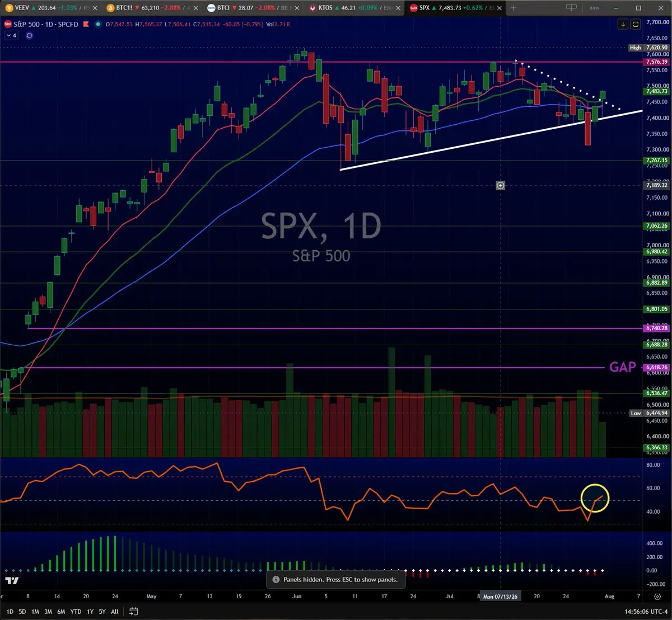672x620 pixels.
Task: Click the Mon 07/13/26 date label
Action: pyautogui.click(x=501, y=596)
